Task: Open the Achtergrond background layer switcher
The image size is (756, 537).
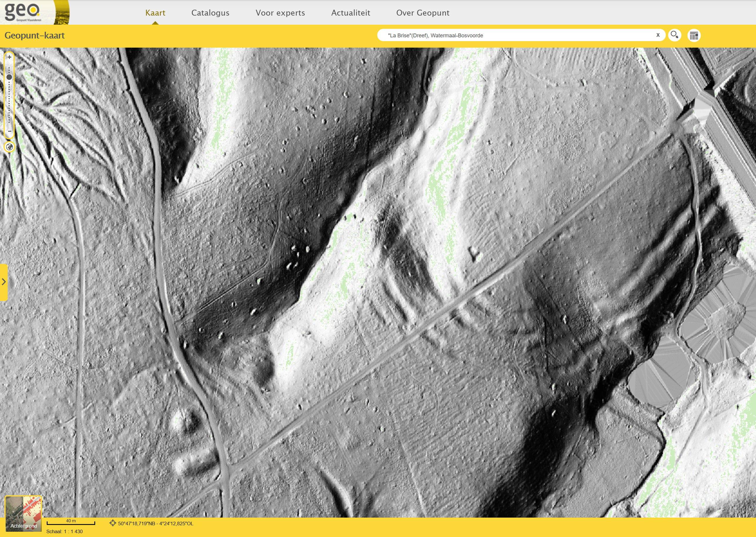Action: pos(24,513)
